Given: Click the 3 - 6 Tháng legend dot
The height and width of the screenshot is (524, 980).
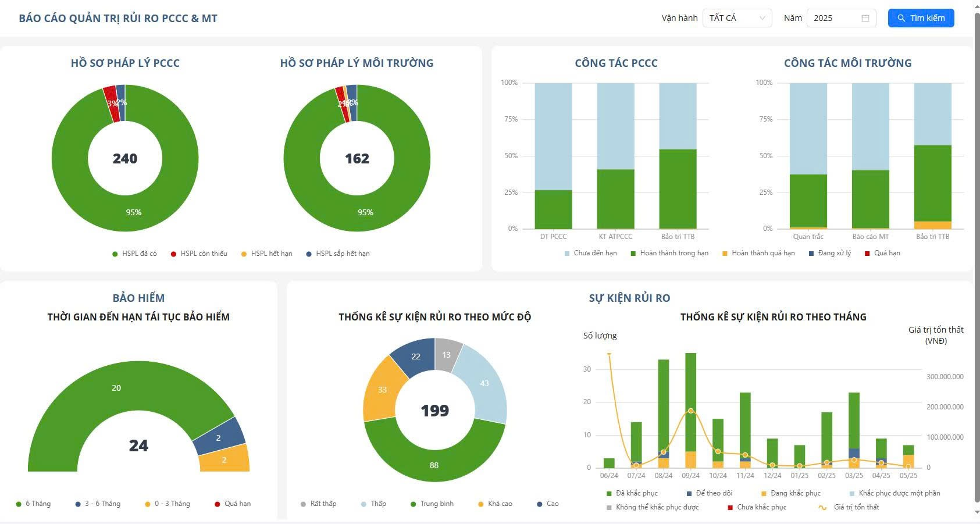Looking at the screenshot, I should click(78, 504).
